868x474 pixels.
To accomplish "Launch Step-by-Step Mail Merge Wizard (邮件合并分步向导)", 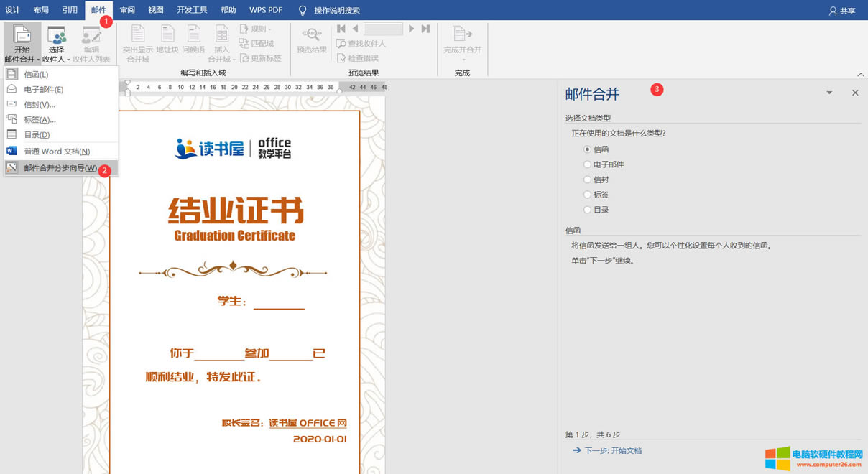I will click(60, 168).
